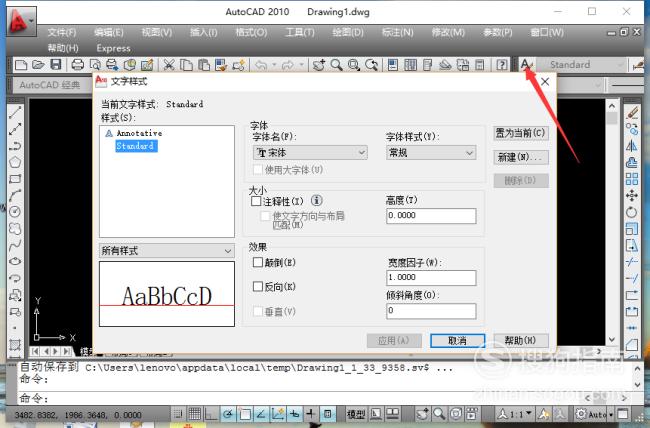Open the 1:1 annotation scale dropdown
The image size is (650, 428).
(514, 413)
